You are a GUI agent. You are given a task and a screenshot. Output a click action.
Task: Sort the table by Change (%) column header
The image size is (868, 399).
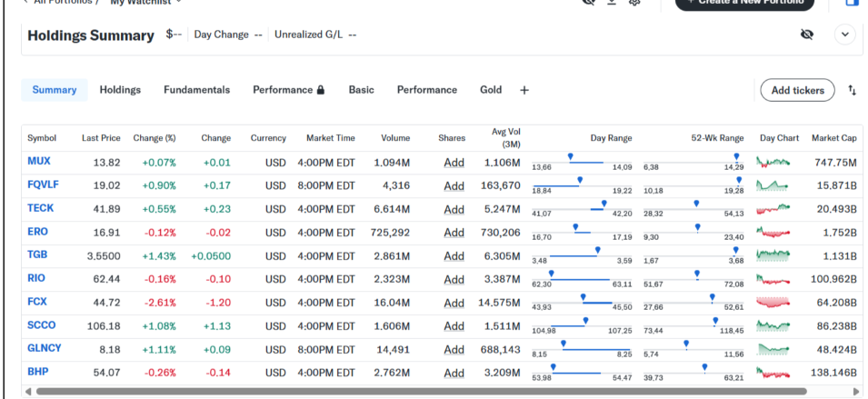click(x=154, y=138)
